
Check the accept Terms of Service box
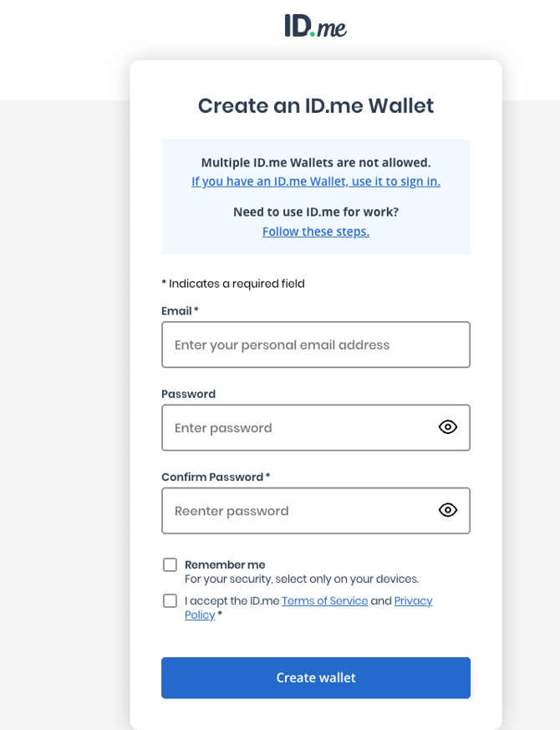click(x=171, y=601)
